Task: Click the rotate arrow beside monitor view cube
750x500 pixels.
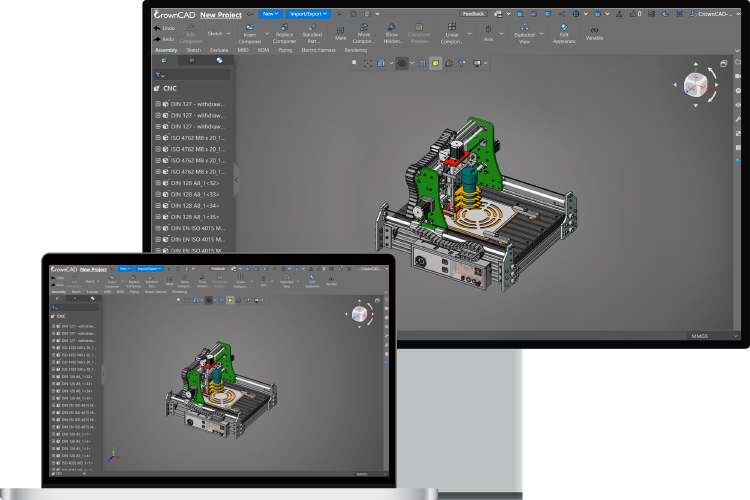Action: coord(713,73)
